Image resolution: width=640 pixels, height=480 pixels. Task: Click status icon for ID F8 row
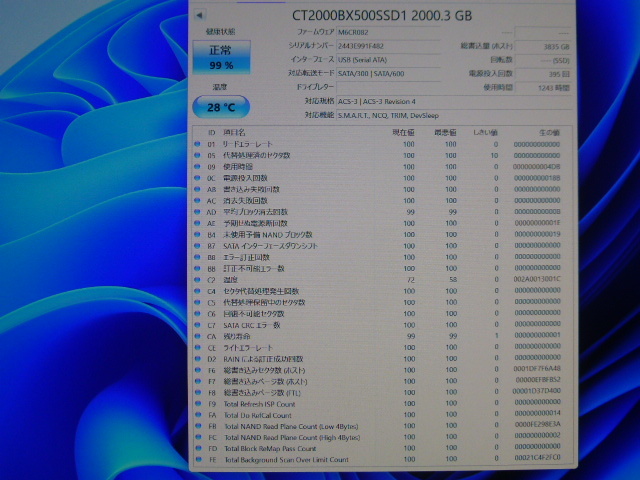(198, 393)
